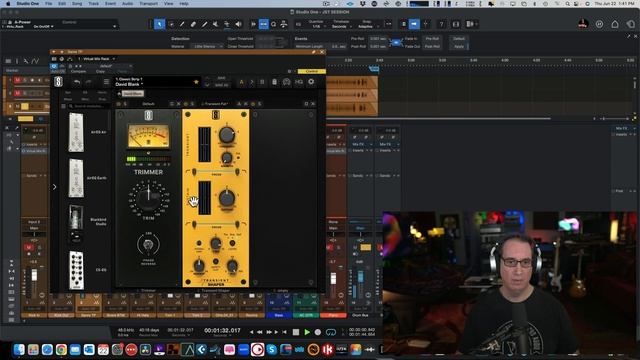Viewport: 640px width, 360px height.
Task: Click the Transient Shaper slot label
Action: tap(216, 291)
